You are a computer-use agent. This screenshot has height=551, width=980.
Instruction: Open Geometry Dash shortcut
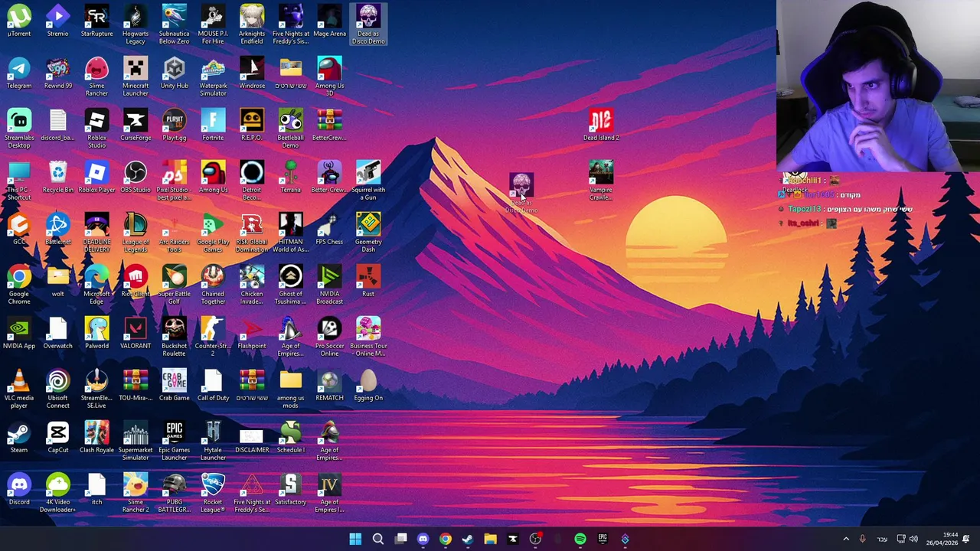click(368, 233)
